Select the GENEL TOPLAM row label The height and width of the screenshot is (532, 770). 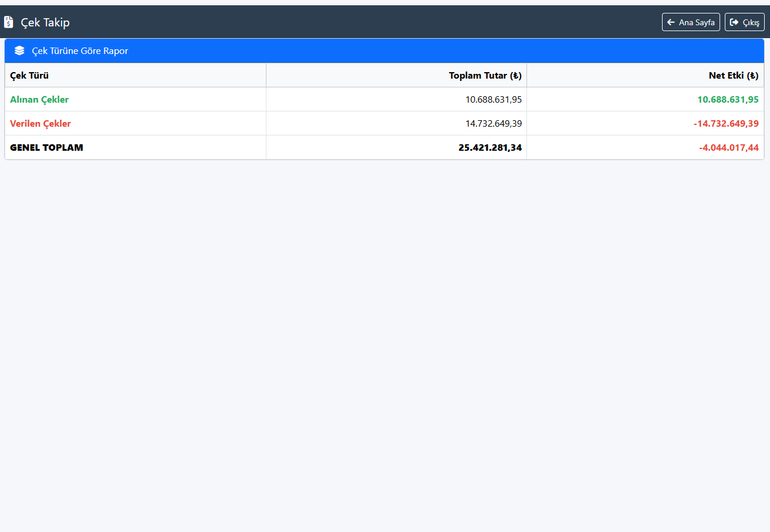click(46, 148)
